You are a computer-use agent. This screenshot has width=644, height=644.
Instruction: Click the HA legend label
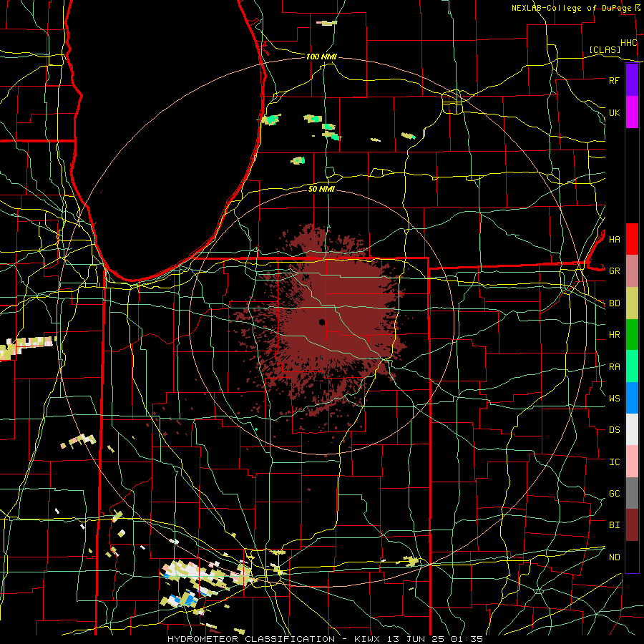click(614, 239)
